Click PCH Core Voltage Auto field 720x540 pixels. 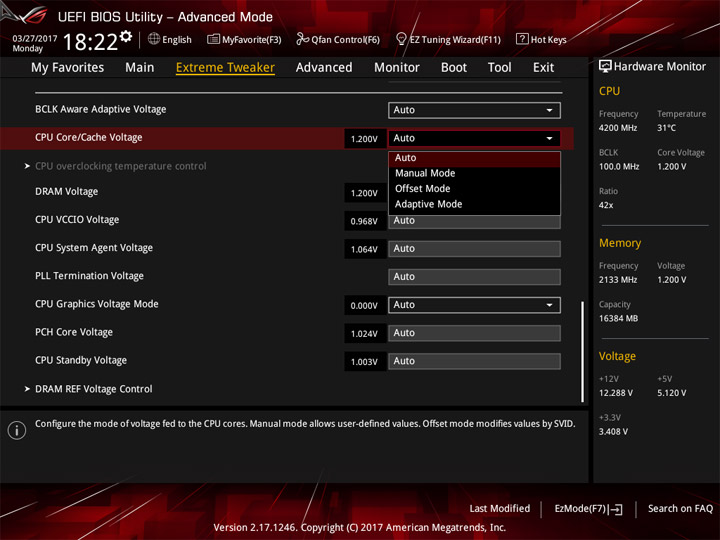474,333
